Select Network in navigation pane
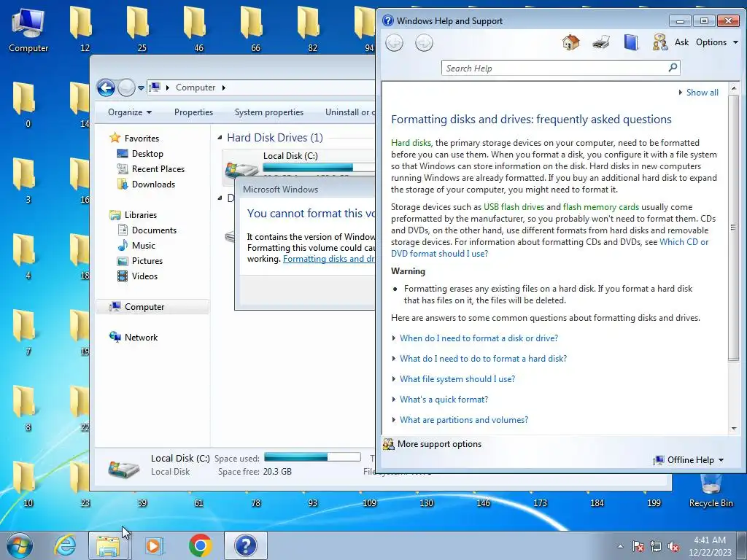Viewport: 747px width, 560px height. click(141, 338)
